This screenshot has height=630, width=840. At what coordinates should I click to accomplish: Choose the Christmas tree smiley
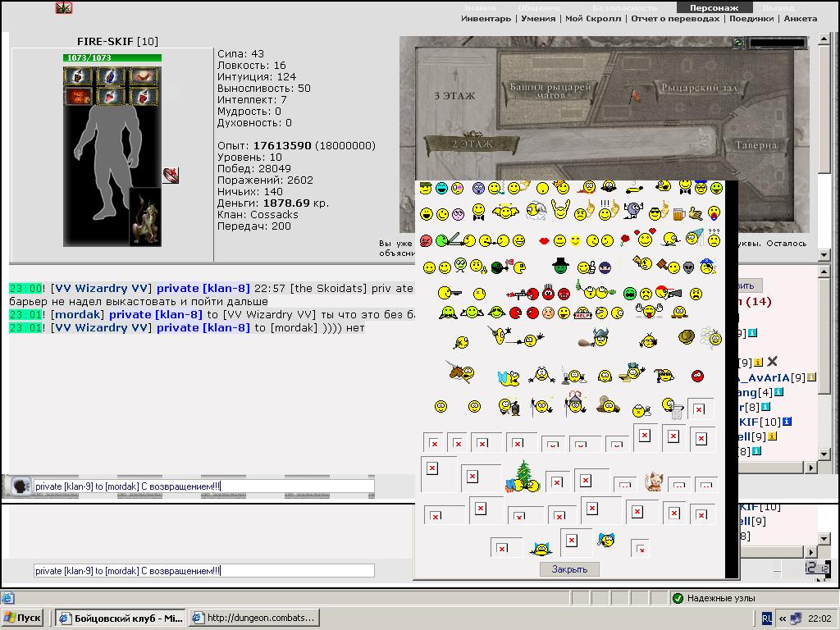pyautogui.click(x=523, y=477)
